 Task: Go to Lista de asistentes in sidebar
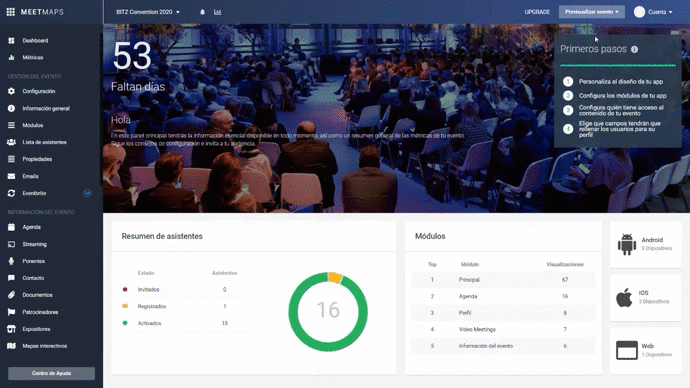(44, 142)
